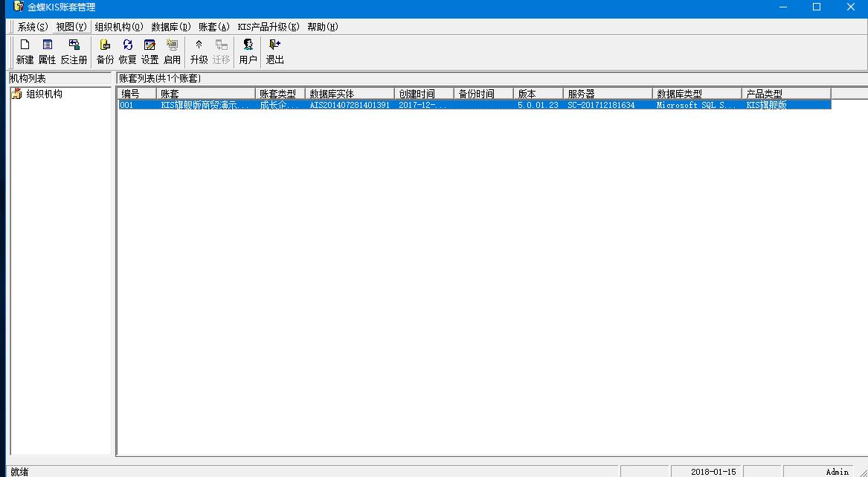The height and width of the screenshot is (477, 868).
Task: Close the 金蝶KIS账套管理 window
Action: pos(851,7)
